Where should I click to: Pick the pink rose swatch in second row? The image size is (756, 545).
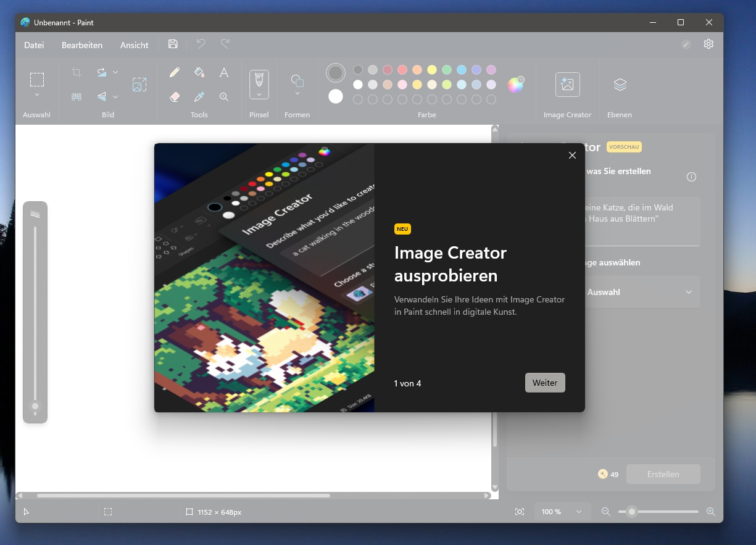coord(402,85)
